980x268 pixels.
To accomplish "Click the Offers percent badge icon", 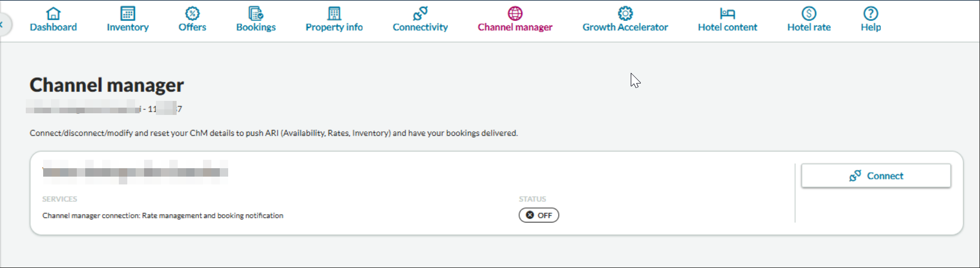I will coord(192,13).
